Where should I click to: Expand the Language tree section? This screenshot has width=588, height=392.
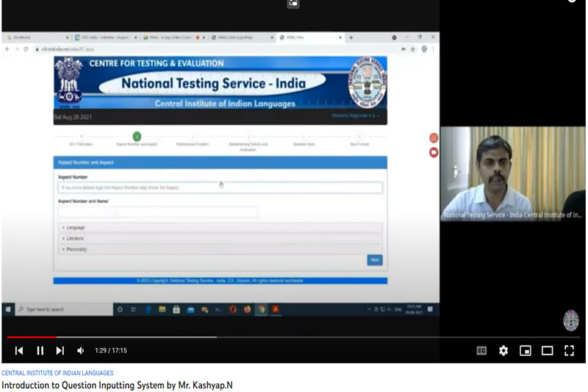(220, 228)
